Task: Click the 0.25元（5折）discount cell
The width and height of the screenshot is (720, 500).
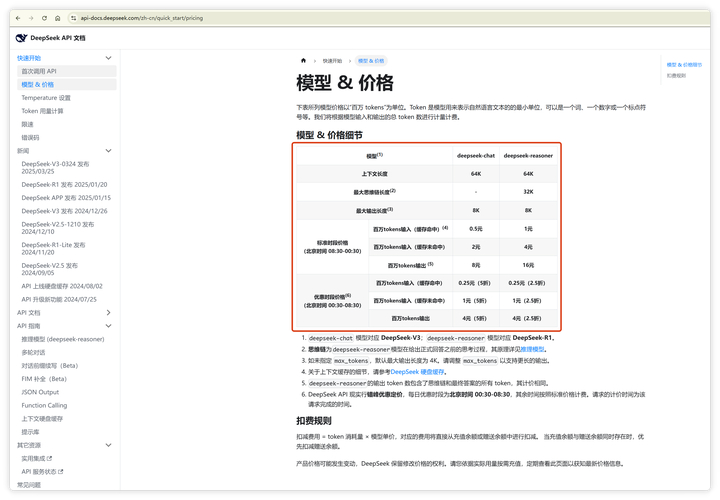Action: 476,283
